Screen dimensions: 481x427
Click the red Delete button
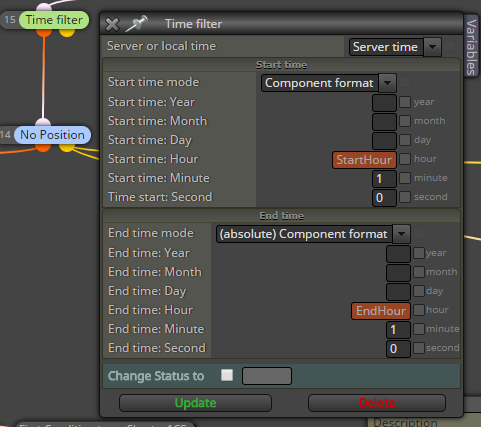377,403
